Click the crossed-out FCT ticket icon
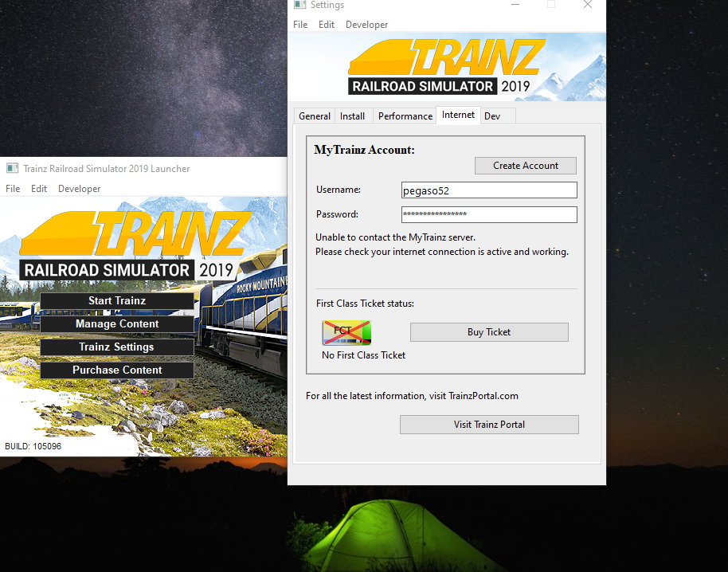The image size is (728, 572). click(x=346, y=332)
